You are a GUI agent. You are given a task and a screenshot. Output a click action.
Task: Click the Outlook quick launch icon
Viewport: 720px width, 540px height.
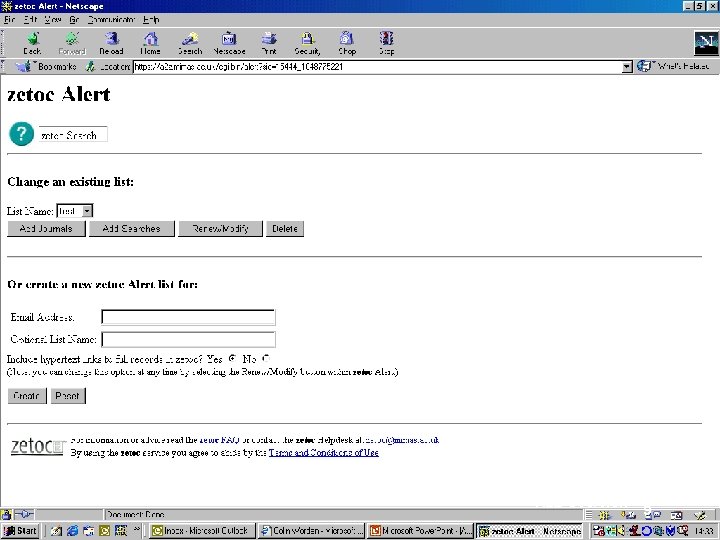(105, 531)
